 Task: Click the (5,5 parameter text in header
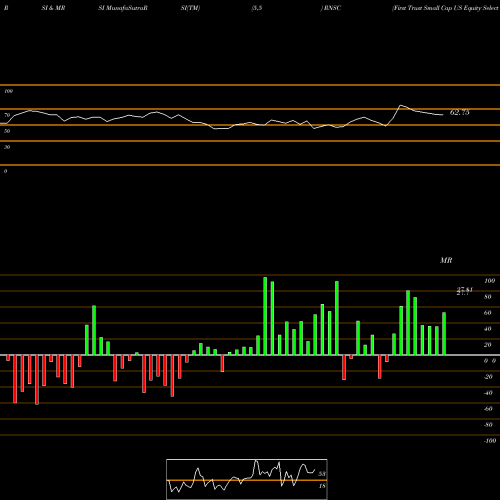(257, 8)
